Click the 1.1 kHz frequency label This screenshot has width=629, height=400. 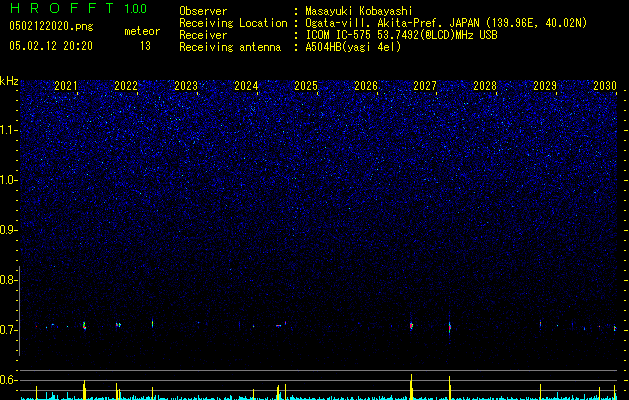click(x=9, y=130)
